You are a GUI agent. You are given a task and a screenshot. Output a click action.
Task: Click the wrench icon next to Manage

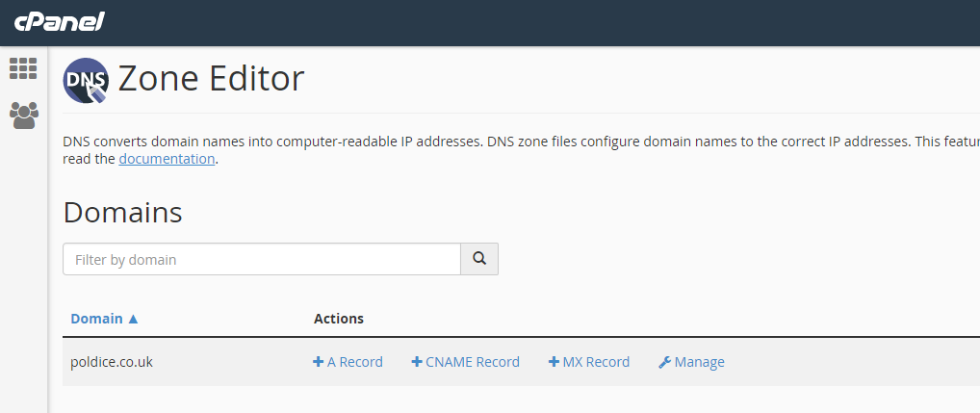tap(664, 363)
